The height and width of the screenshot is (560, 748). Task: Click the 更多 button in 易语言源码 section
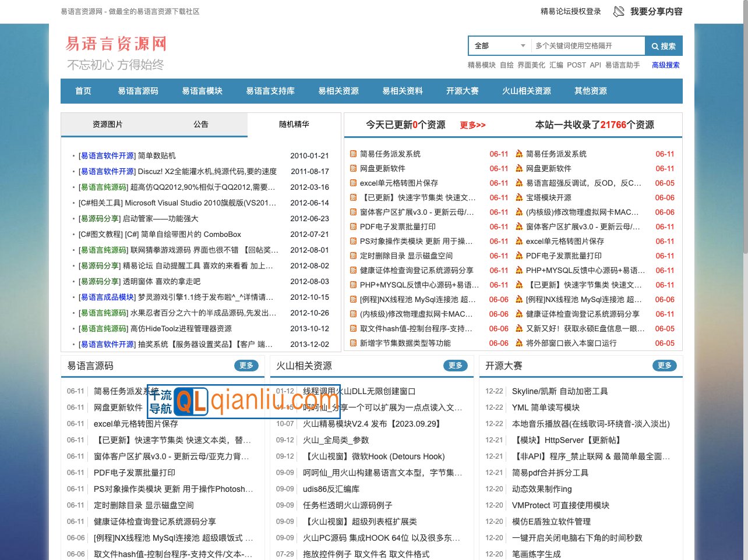246,366
